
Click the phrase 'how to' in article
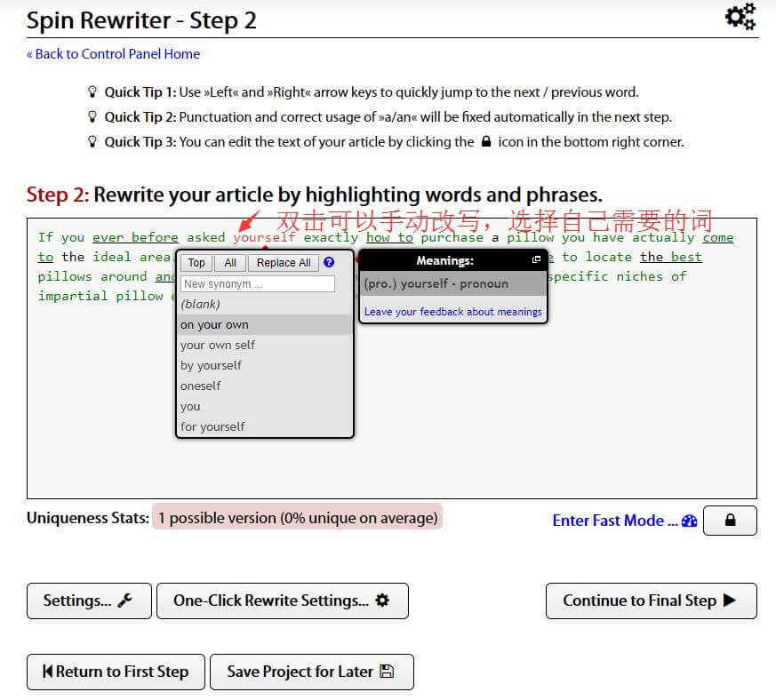tap(389, 237)
